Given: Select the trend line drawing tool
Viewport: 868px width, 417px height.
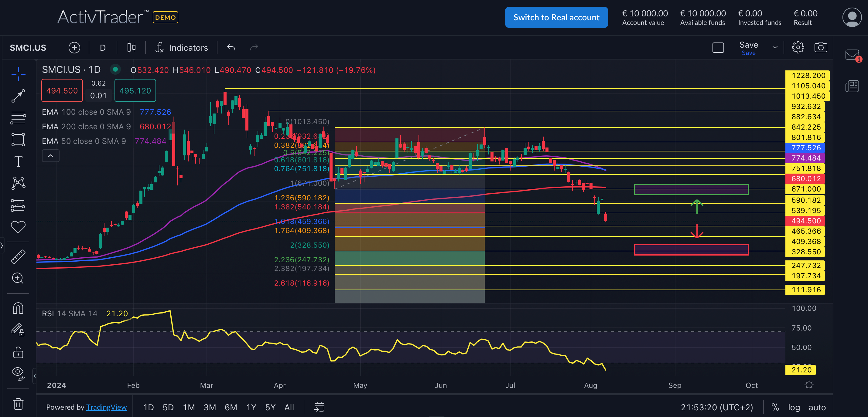Looking at the screenshot, I should click(x=18, y=96).
